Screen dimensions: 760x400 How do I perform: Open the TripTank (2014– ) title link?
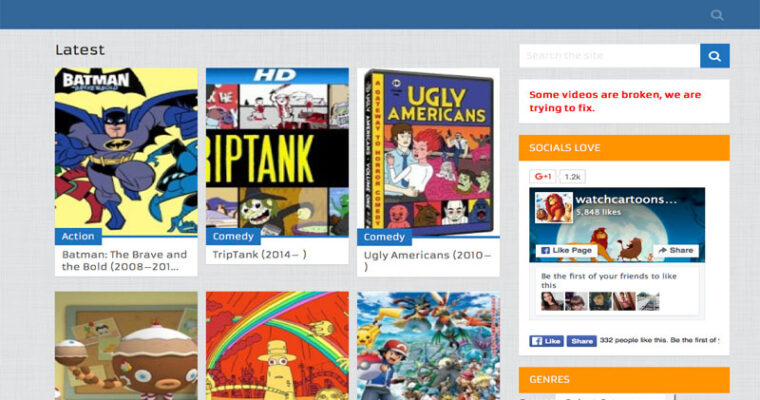pos(259,255)
